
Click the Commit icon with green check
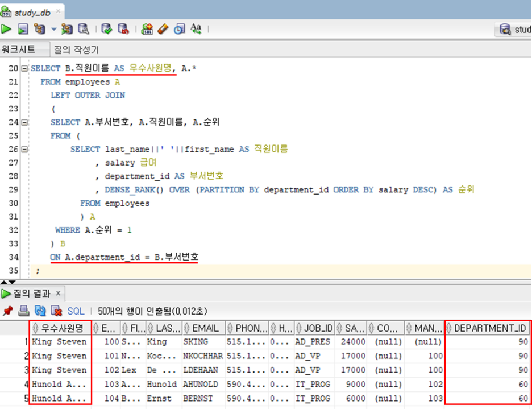point(107,29)
